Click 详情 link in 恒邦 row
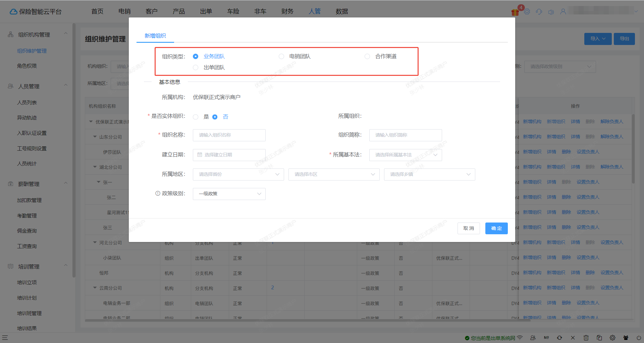This screenshot has height=343, width=644. pos(575,273)
